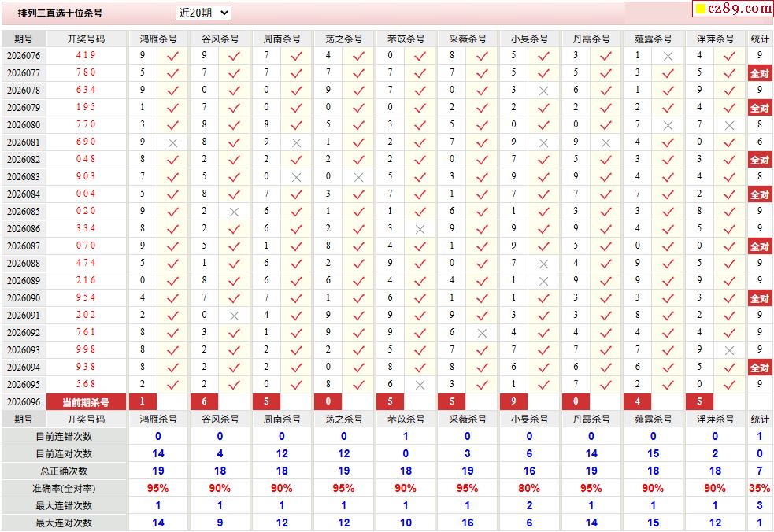Click the 目前连错次数 row label
The width and height of the screenshot is (774, 532).
click(64, 437)
